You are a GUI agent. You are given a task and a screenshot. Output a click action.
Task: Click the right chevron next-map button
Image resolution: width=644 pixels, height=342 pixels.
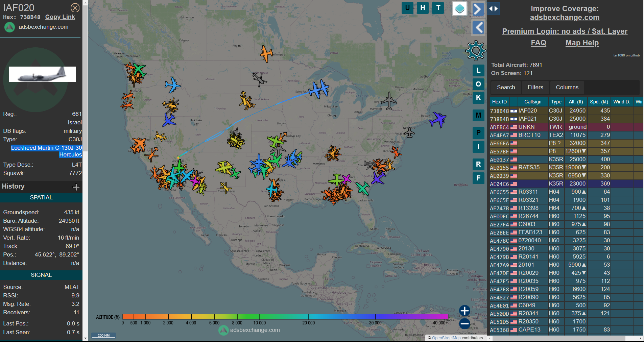(478, 9)
